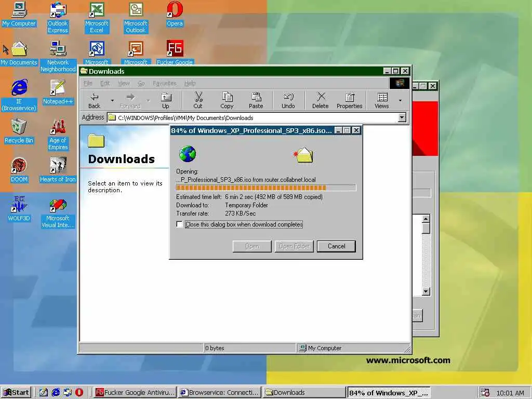The width and height of the screenshot is (532, 399).
Task: Go Up one folder level
Action: 166,100
